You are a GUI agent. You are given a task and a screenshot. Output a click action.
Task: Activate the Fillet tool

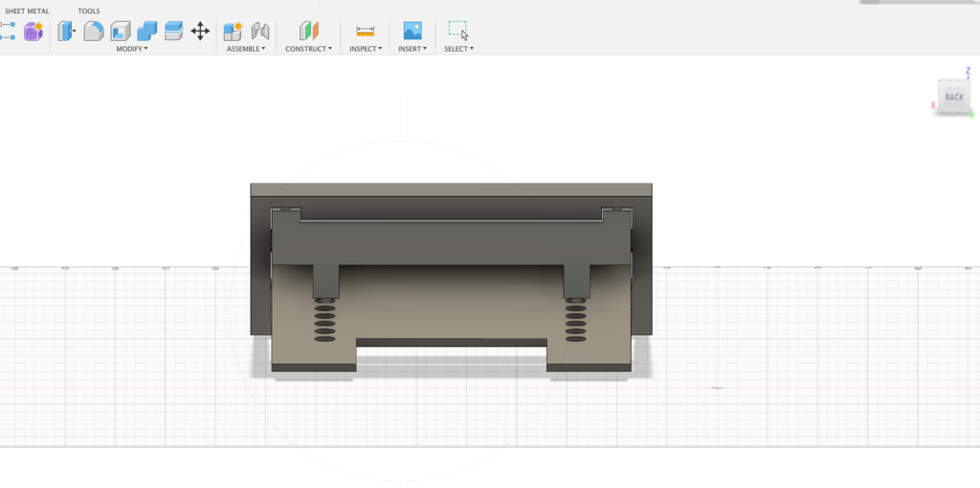[x=93, y=31]
